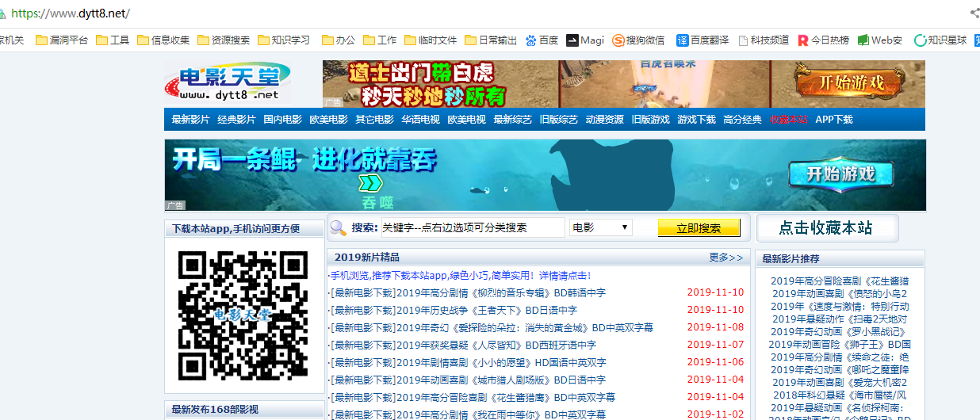Image resolution: width=980 pixels, height=420 pixels.
Task: Click the browser share icon
Action: pos(974,13)
